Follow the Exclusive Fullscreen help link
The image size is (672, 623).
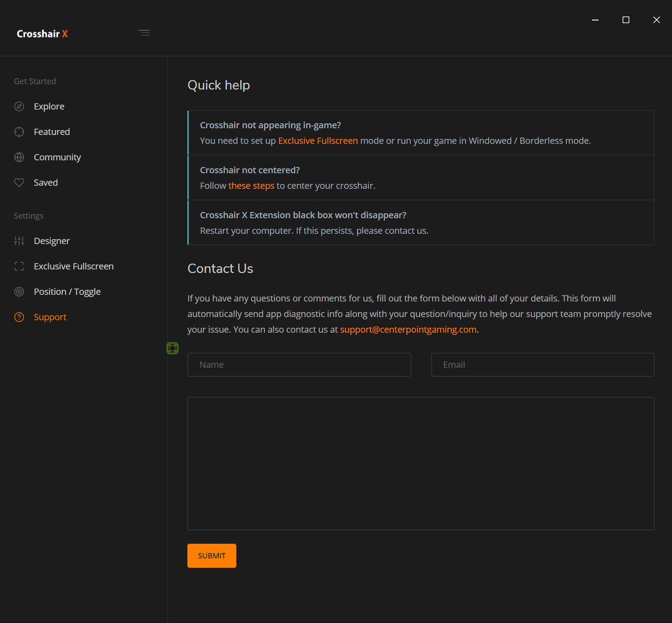click(x=318, y=141)
